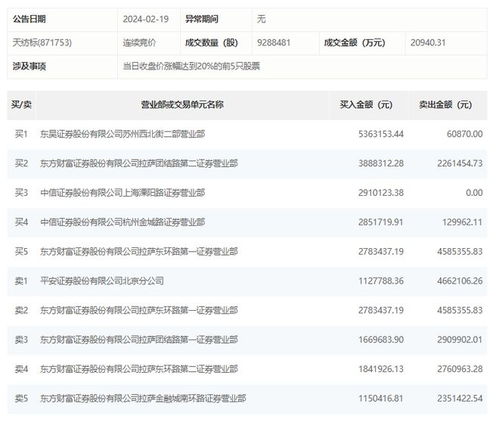
Task: Click the stock name 天纺标(871753)
Action: coord(42,43)
